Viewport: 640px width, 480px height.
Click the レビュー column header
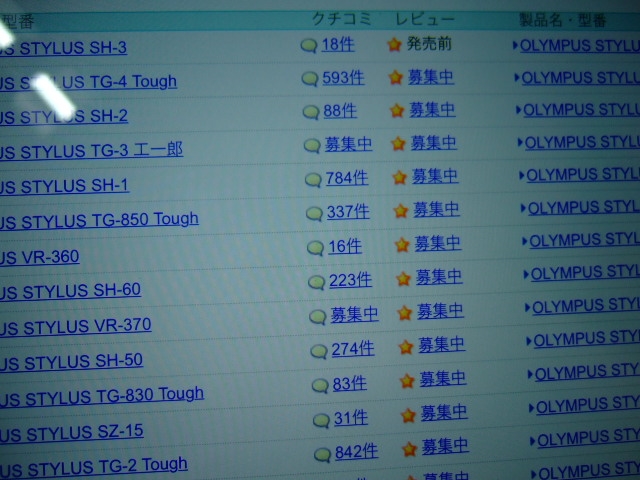(x=424, y=18)
